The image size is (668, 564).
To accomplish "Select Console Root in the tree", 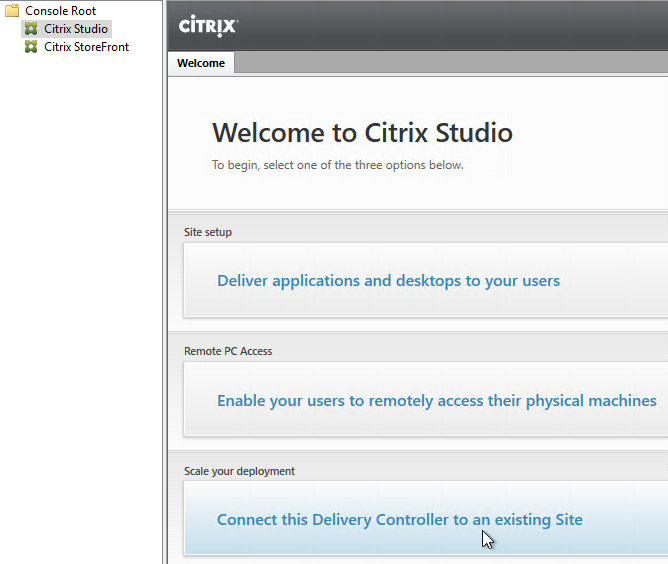I will click(60, 11).
